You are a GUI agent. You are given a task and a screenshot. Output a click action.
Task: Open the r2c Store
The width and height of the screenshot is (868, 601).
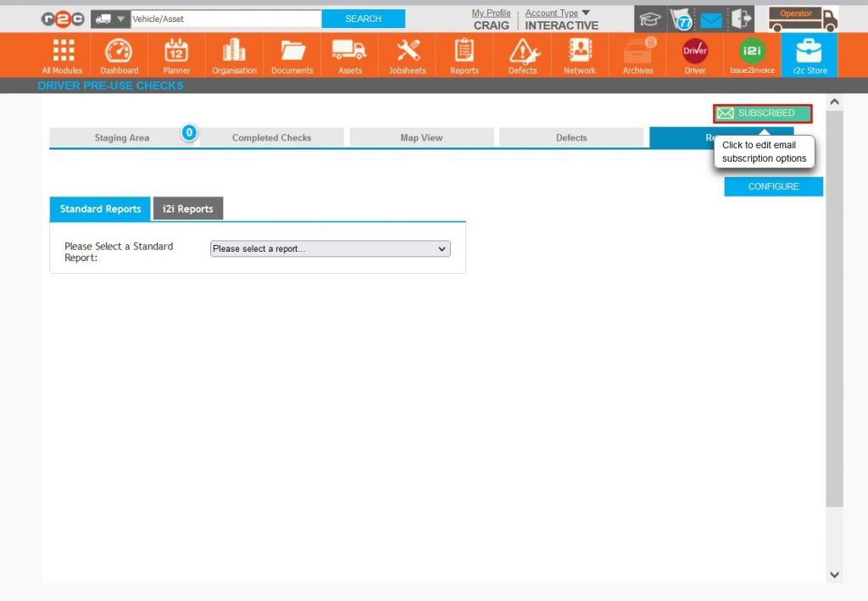pyautogui.click(x=809, y=54)
